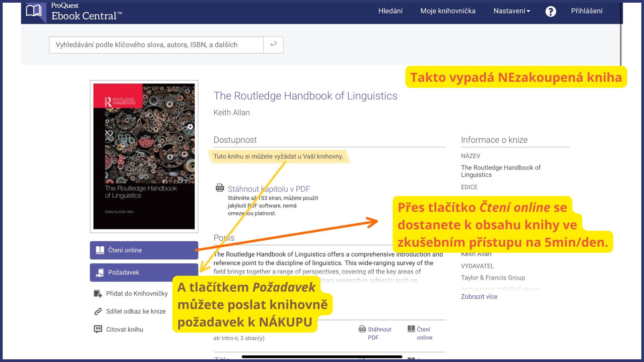
Task: Click the Čtení online button
Action: click(x=144, y=250)
